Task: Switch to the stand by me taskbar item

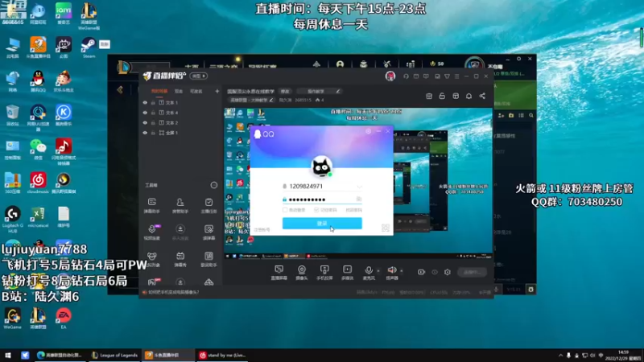Action: tap(222, 355)
